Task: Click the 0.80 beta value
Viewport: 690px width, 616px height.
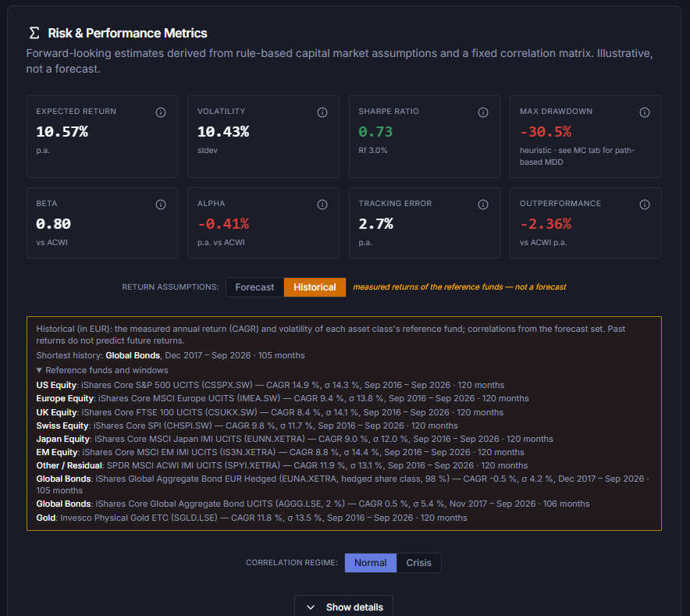Action: [53, 223]
